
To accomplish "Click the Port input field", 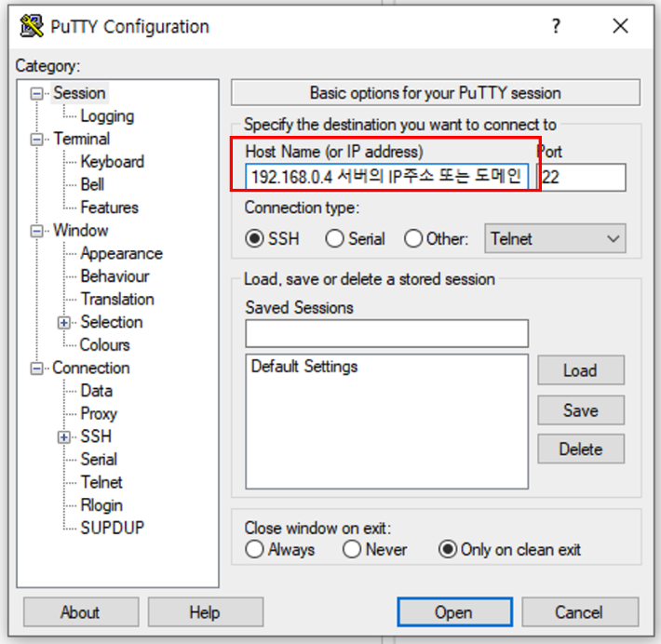I will point(581,178).
